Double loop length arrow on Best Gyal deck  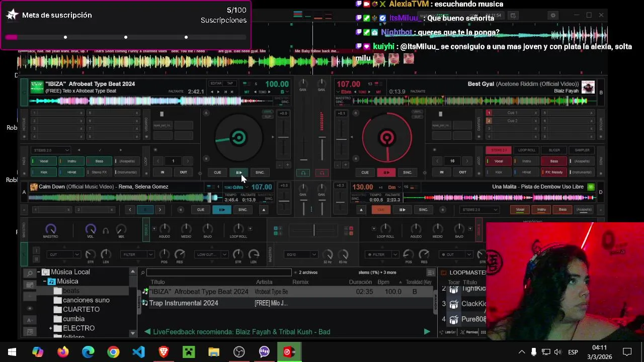467,161
